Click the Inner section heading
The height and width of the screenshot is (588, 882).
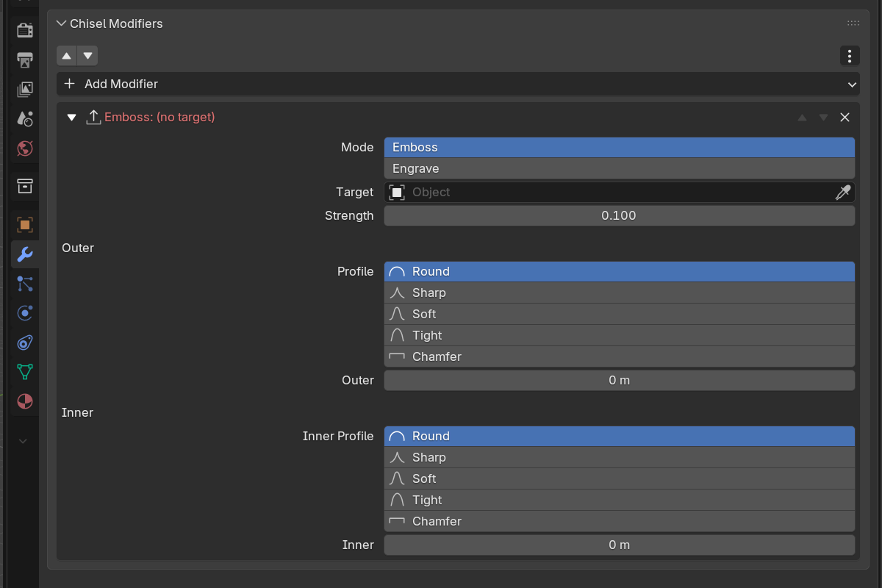78,412
